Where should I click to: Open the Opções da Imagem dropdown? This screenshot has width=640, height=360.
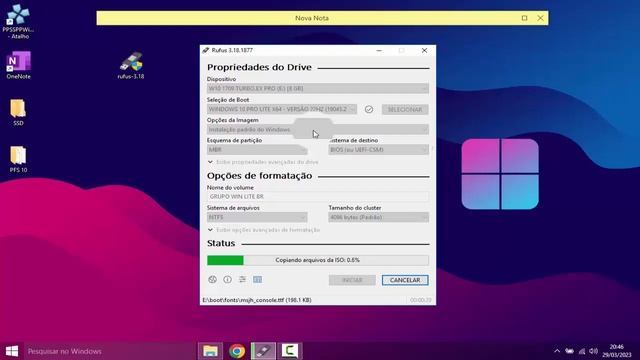(x=318, y=130)
